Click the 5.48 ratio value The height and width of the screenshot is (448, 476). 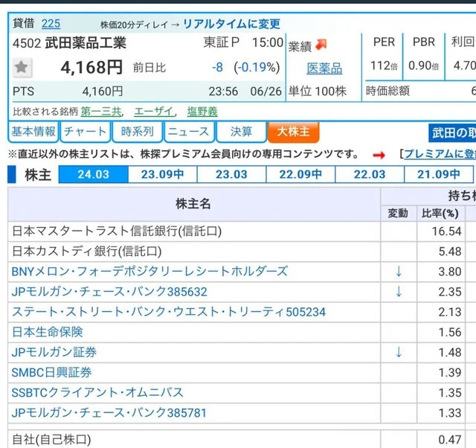click(450, 252)
